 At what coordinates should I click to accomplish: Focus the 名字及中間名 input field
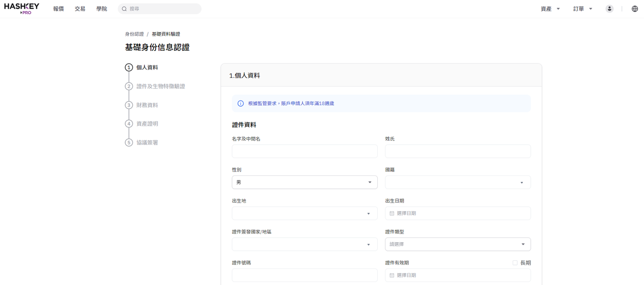point(304,151)
